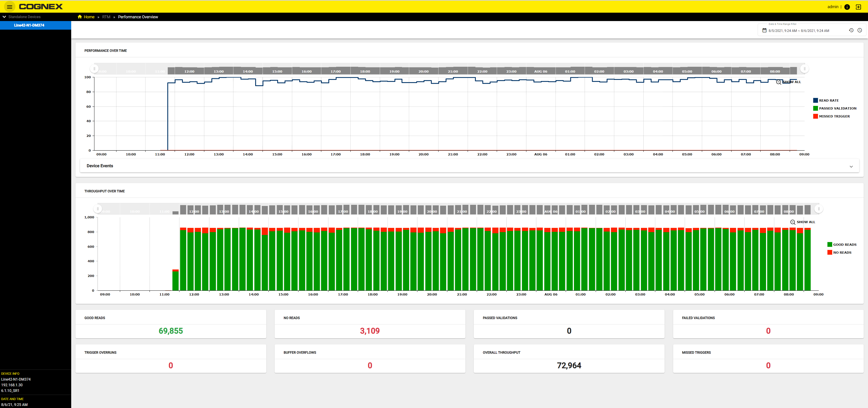Click the Home breadcrumb link
Image resolution: width=868 pixels, height=408 pixels.
coord(89,17)
